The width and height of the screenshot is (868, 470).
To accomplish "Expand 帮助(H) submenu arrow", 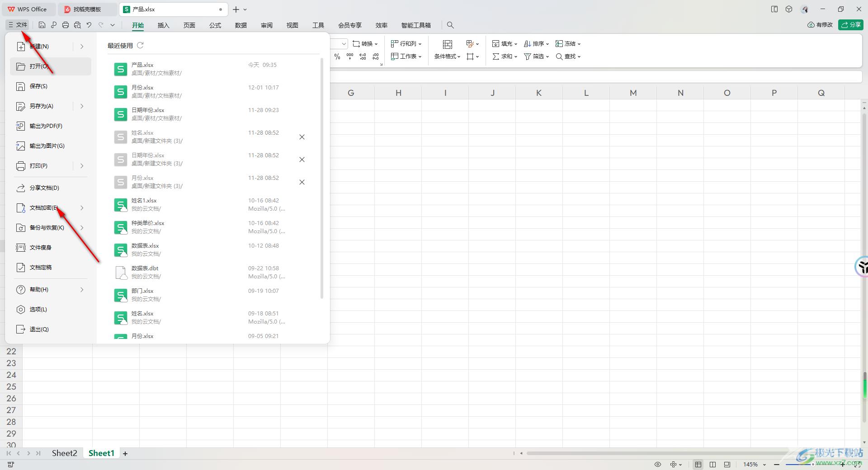I will click(x=82, y=290).
